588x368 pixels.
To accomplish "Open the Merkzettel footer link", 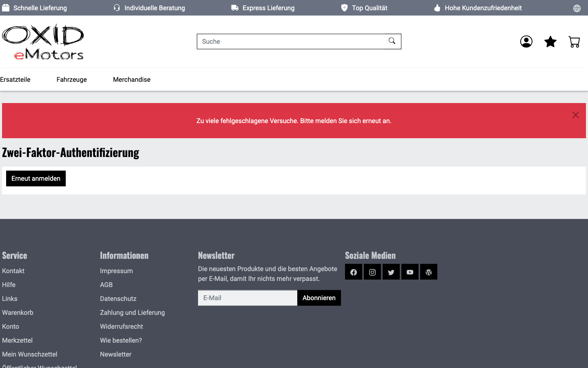I will [x=17, y=340].
